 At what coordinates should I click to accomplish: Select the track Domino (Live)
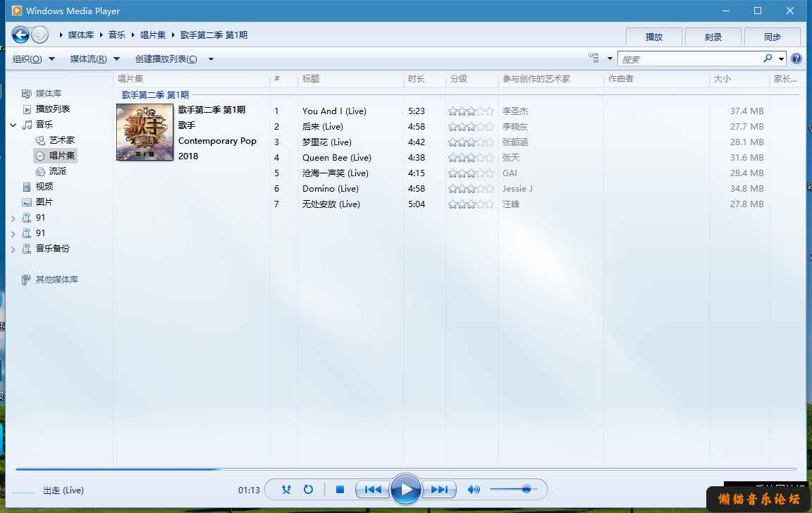[x=331, y=188]
